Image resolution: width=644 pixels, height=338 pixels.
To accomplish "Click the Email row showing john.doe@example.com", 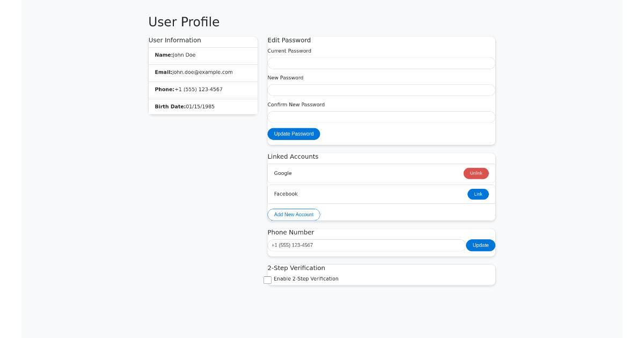I will coord(203,72).
